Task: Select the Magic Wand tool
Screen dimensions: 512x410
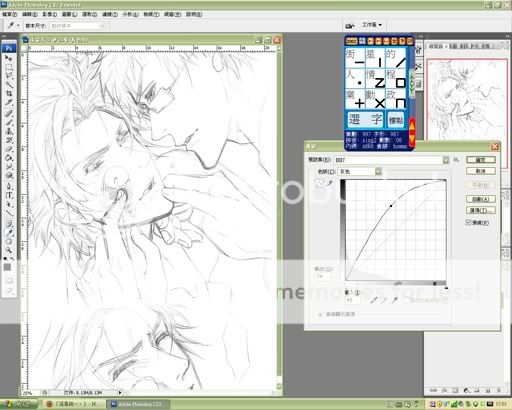Action: 9,84
